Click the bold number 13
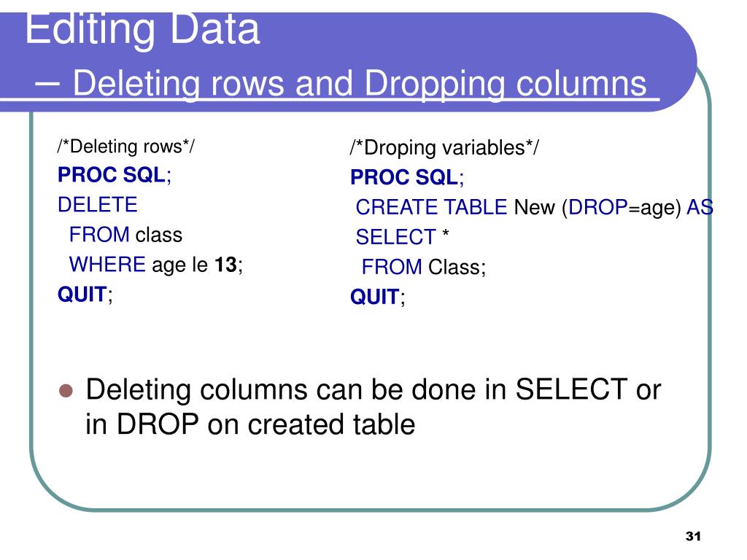Viewport: 747px width, 560px height. [226, 265]
